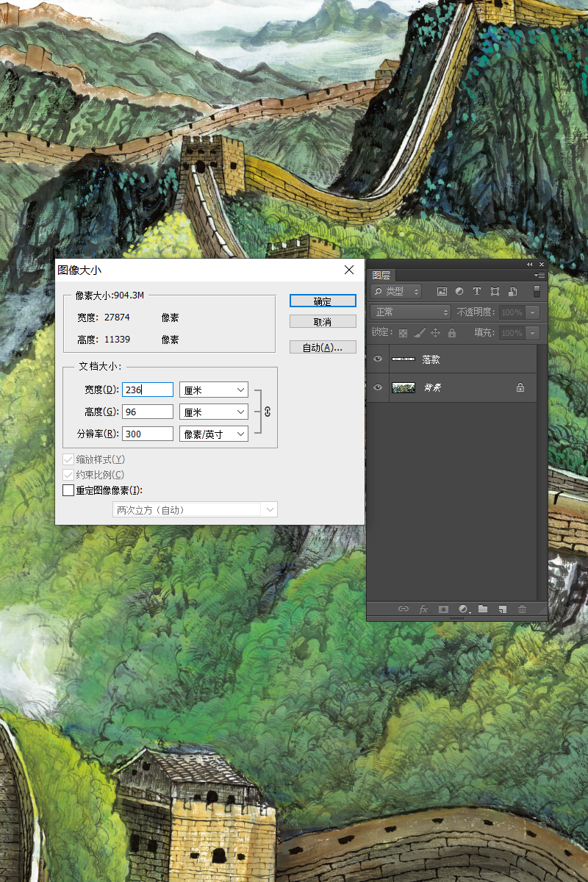The width and height of the screenshot is (588, 882).
Task: Open the blend mode 正常 dropdown
Action: point(411,312)
